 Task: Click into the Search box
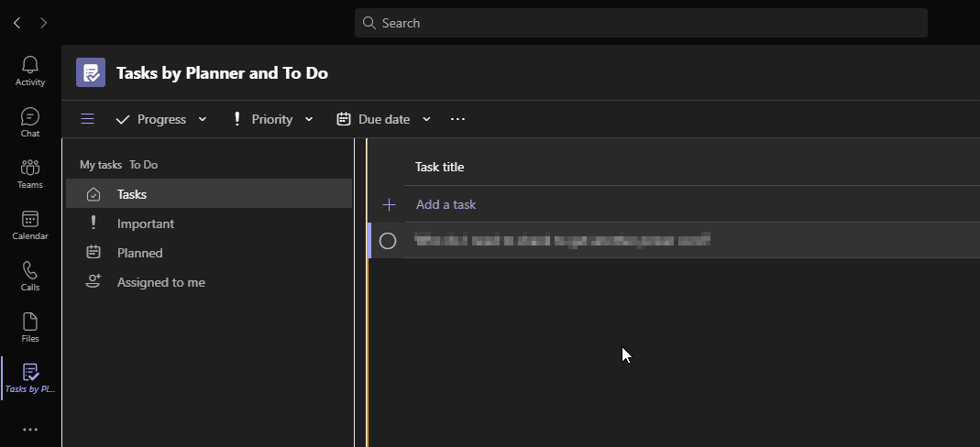click(641, 23)
